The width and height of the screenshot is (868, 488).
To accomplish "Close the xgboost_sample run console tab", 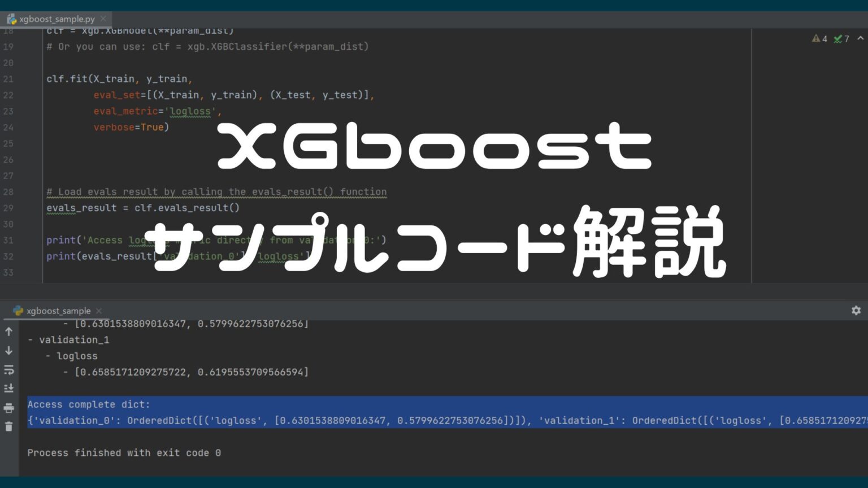I will 98,311.
